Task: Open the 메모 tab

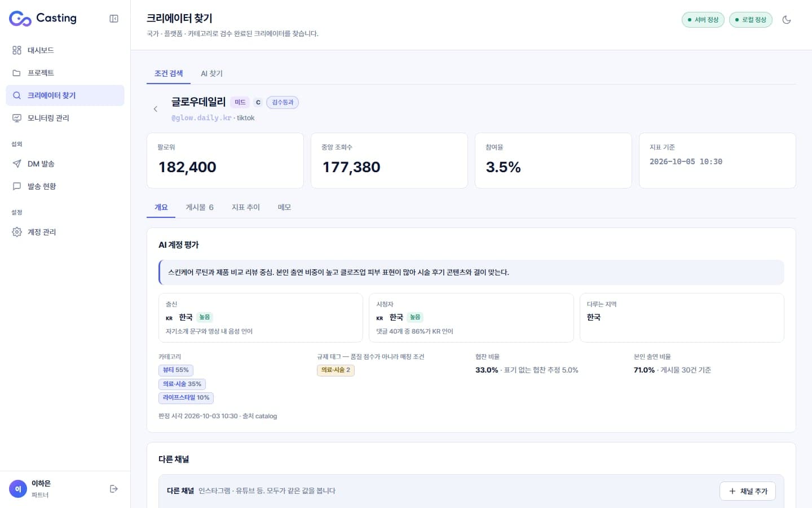Action: click(284, 207)
